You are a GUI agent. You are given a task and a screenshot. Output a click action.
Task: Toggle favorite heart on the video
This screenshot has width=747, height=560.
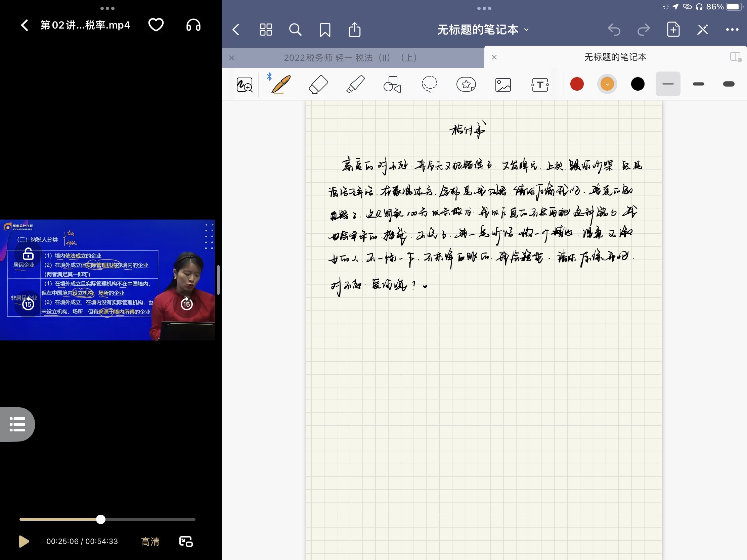(x=156, y=25)
